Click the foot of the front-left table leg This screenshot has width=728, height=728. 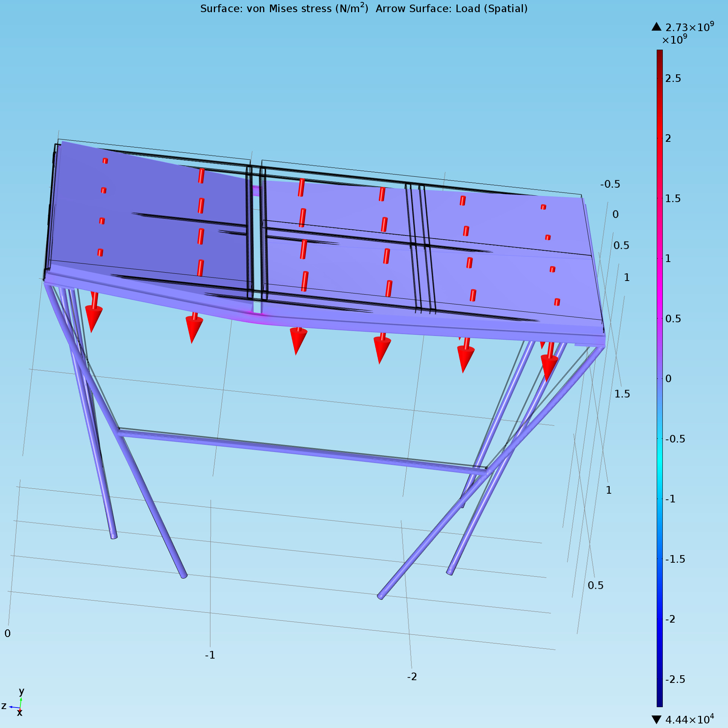(x=184, y=576)
